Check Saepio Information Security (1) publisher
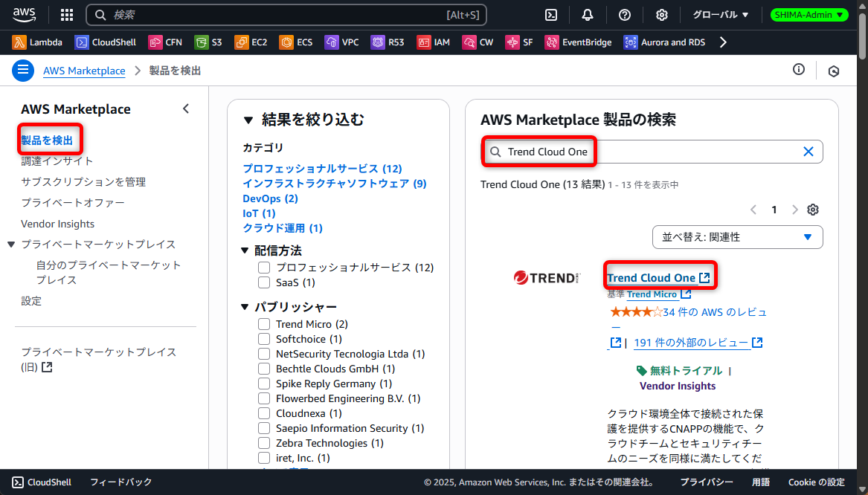 264,429
